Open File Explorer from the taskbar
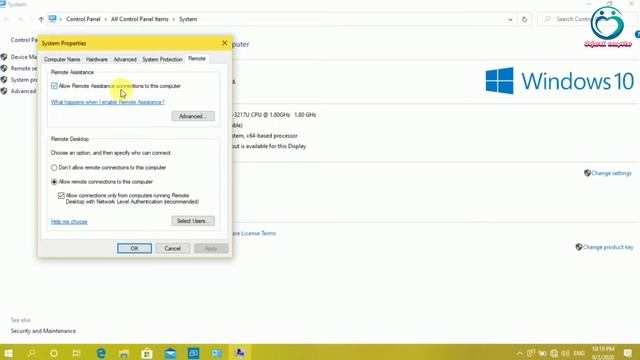This screenshot has width=640, height=360. (x=124, y=353)
